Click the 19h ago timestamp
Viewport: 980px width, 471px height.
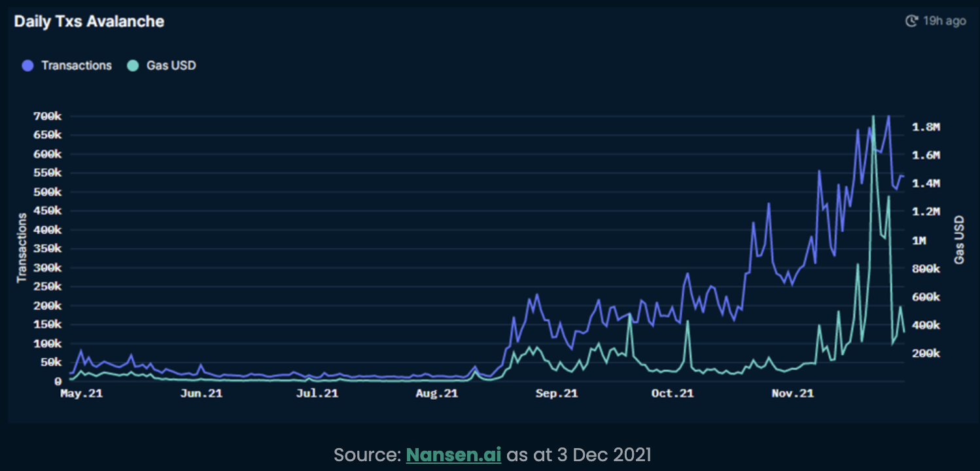(x=945, y=22)
